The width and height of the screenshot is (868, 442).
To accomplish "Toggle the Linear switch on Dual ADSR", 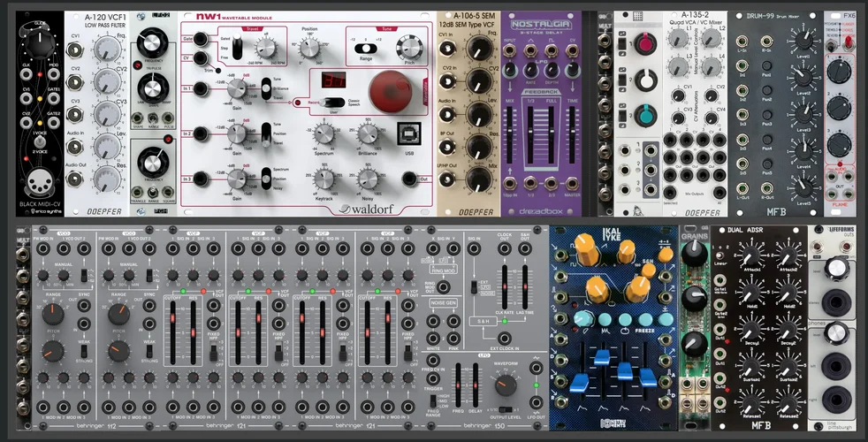I will click(720, 255).
